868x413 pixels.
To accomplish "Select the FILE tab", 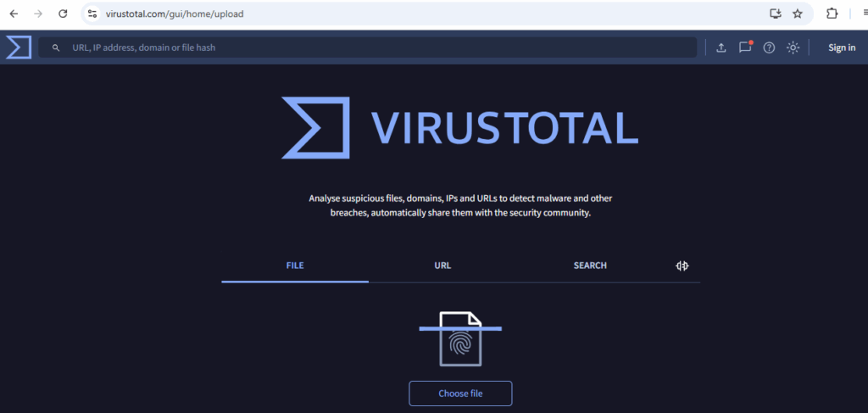I will (295, 265).
